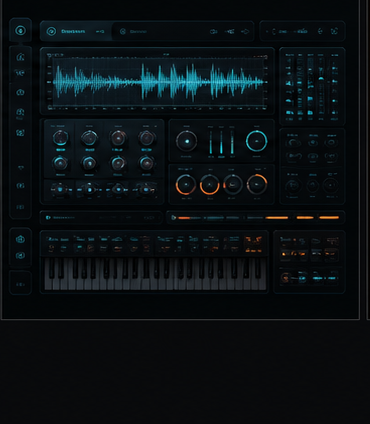
Task: Click the last icon in the top-right toolbar
Action: (334, 31)
